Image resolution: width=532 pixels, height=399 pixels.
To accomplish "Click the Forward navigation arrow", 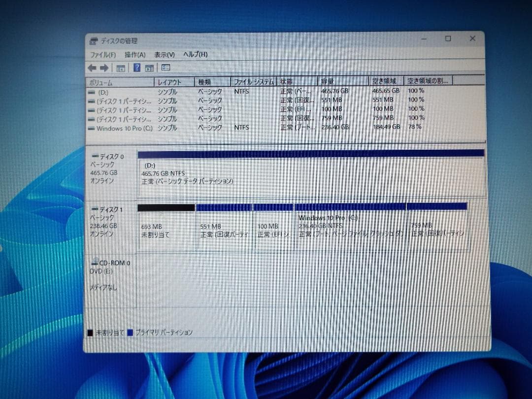I will tap(103, 67).
